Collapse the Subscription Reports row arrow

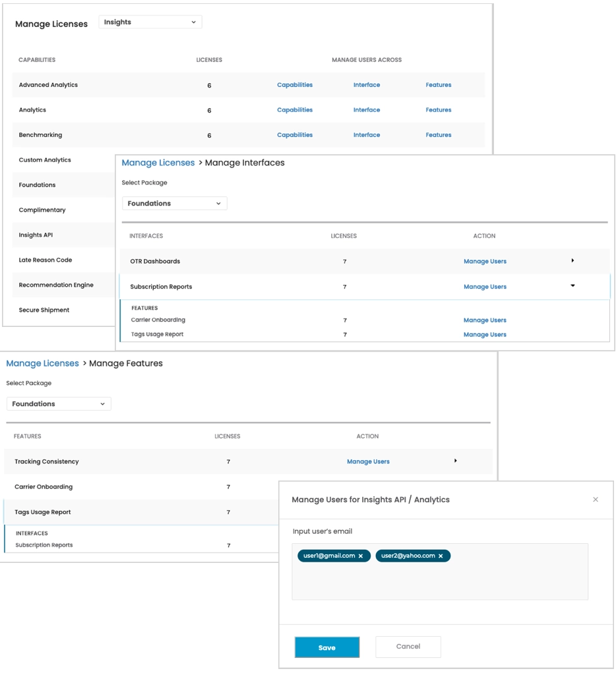point(572,286)
